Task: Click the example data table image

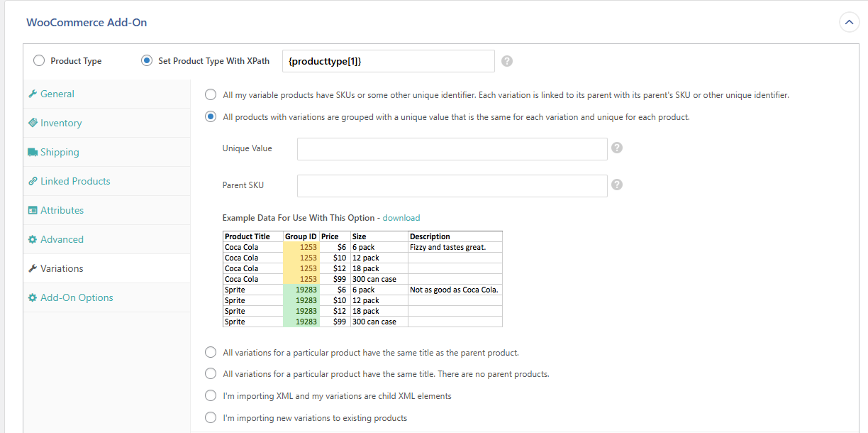Action: (x=362, y=279)
